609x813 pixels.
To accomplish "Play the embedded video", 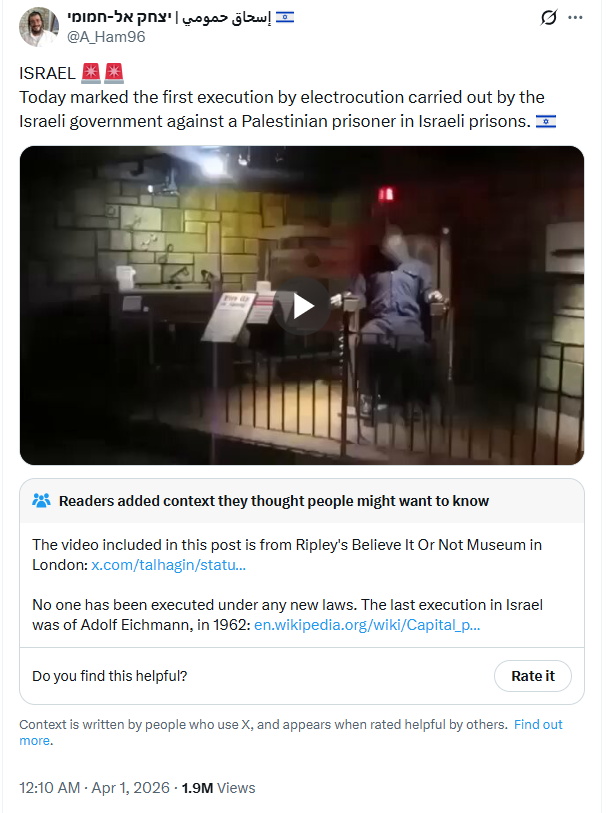I will (302, 305).
